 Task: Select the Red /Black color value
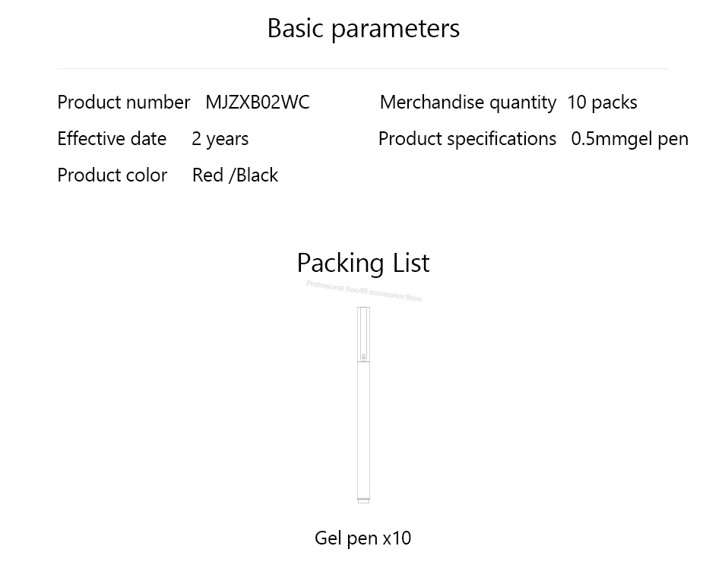point(235,175)
